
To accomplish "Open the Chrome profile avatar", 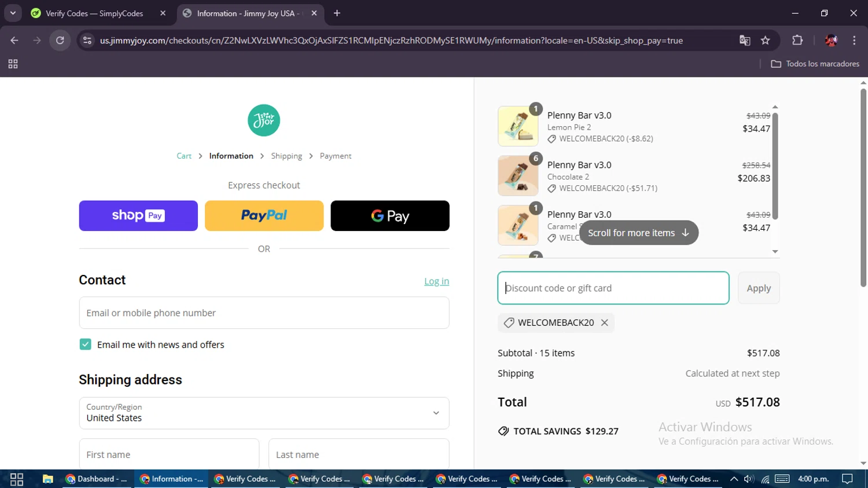I will coord(831,41).
